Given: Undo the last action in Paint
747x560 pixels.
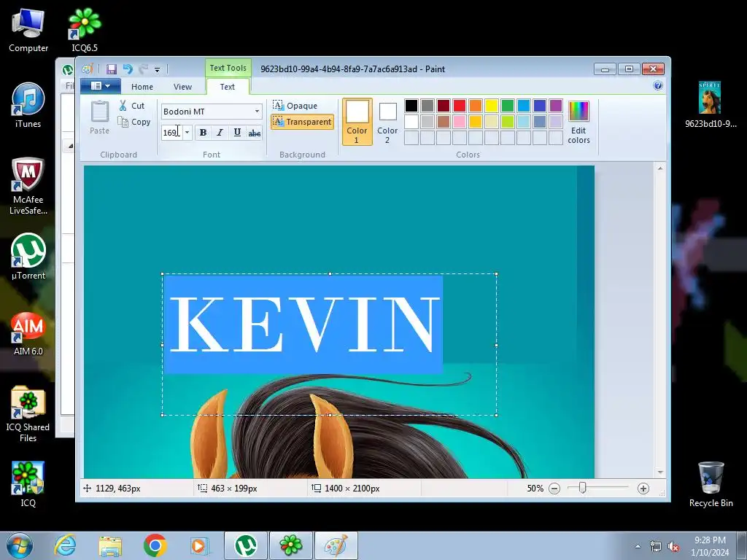Looking at the screenshot, I should tap(128, 69).
